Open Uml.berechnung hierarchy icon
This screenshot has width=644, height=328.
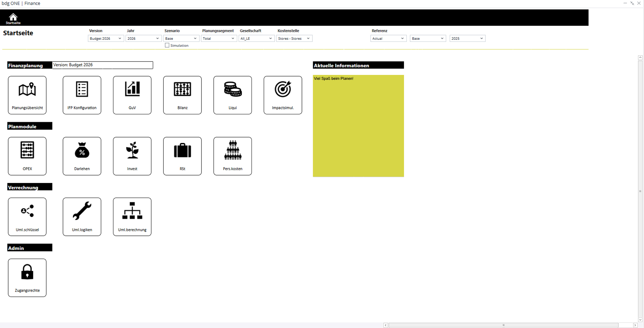tap(132, 217)
